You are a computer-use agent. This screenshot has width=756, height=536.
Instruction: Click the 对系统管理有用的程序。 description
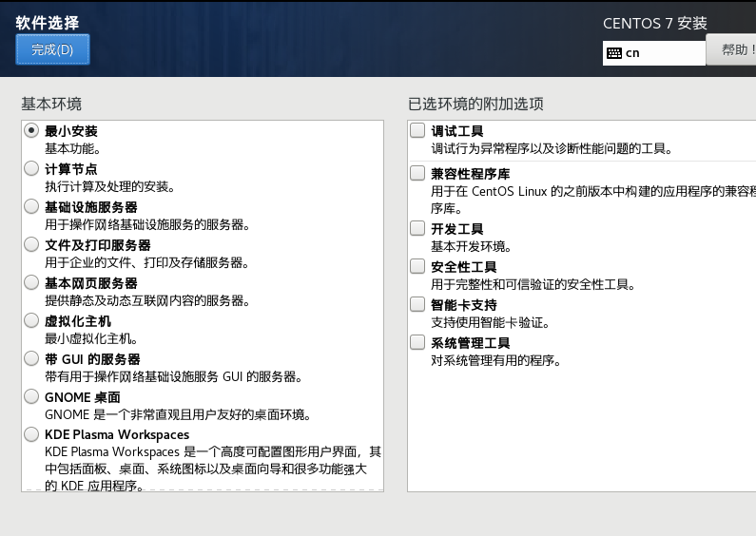496,360
